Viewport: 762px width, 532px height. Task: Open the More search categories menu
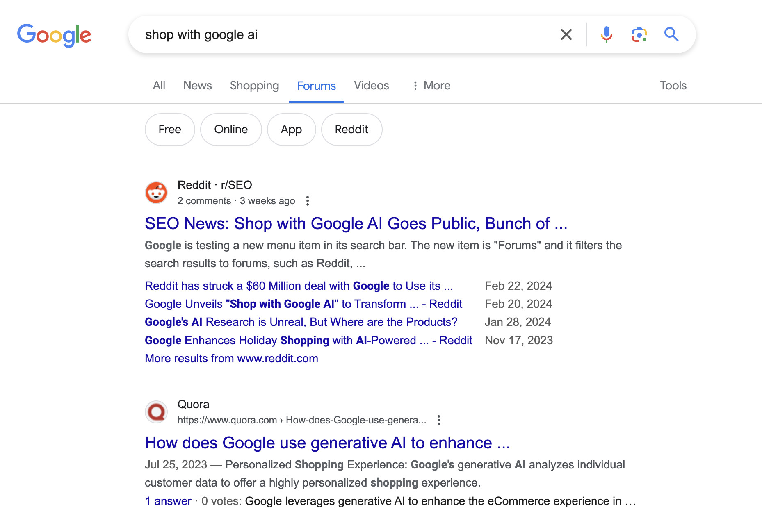coord(431,85)
